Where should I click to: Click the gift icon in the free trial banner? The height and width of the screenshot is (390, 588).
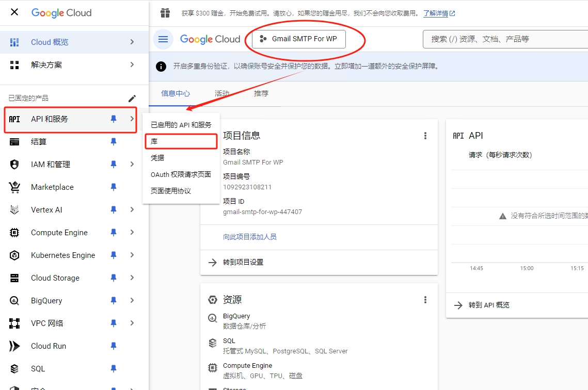165,13
